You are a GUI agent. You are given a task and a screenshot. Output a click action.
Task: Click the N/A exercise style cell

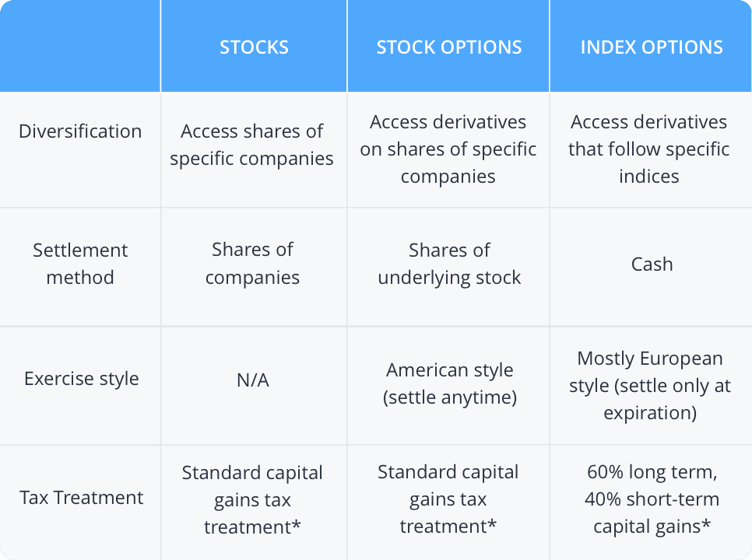[253, 380]
